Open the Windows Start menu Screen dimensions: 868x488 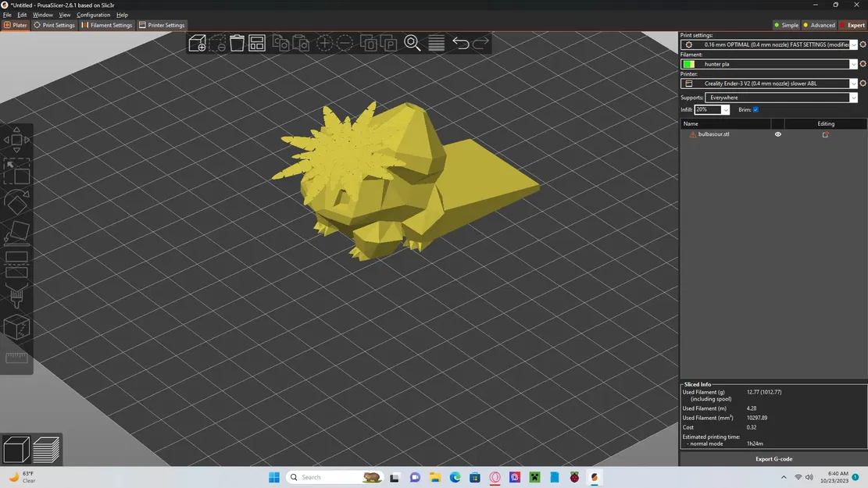274,477
